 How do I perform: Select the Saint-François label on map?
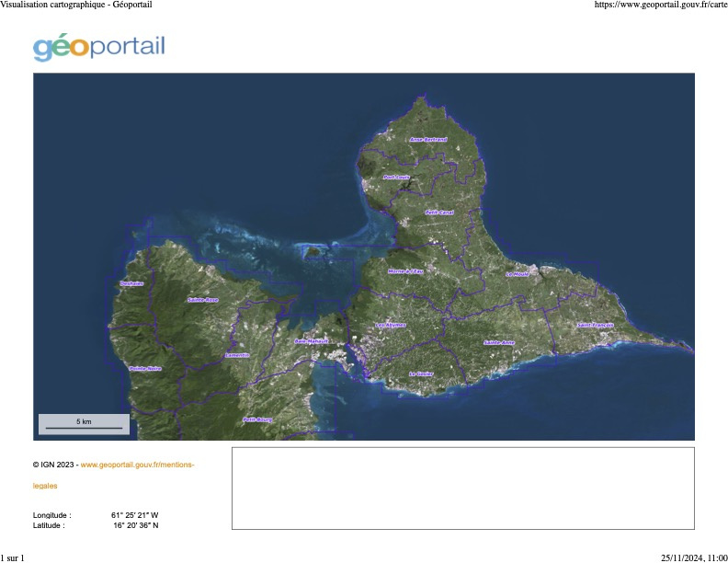click(595, 325)
